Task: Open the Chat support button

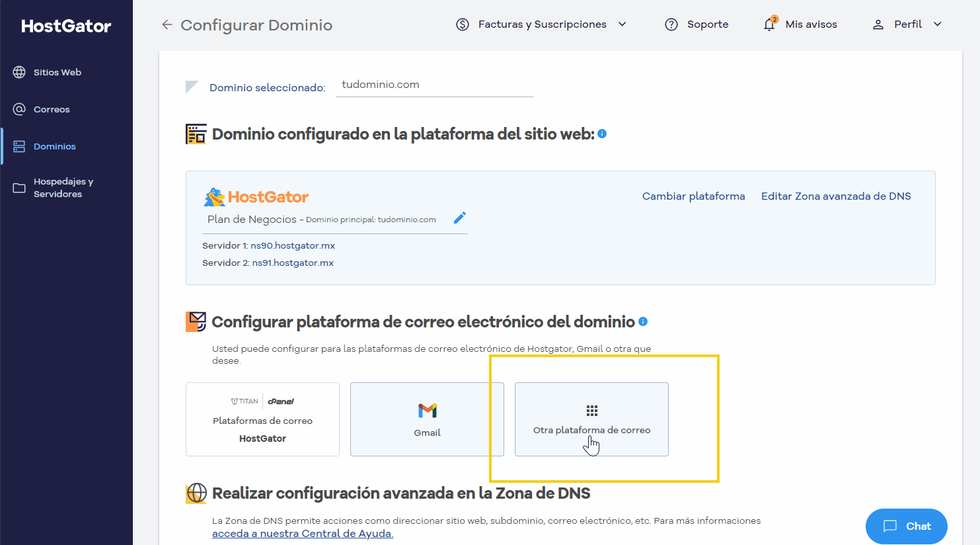Action: [x=907, y=526]
